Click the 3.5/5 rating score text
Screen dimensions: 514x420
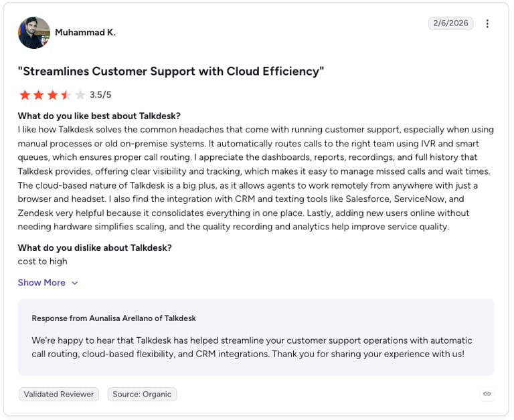(100, 95)
